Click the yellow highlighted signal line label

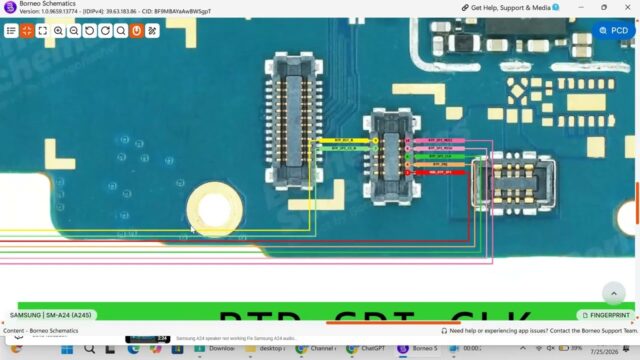tap(345, 140)
